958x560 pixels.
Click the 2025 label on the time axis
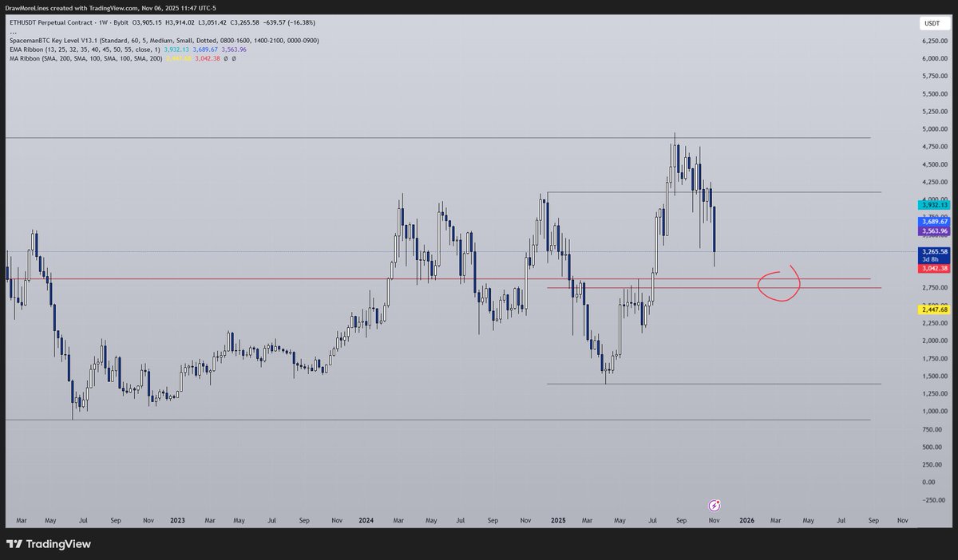[558, 519]
